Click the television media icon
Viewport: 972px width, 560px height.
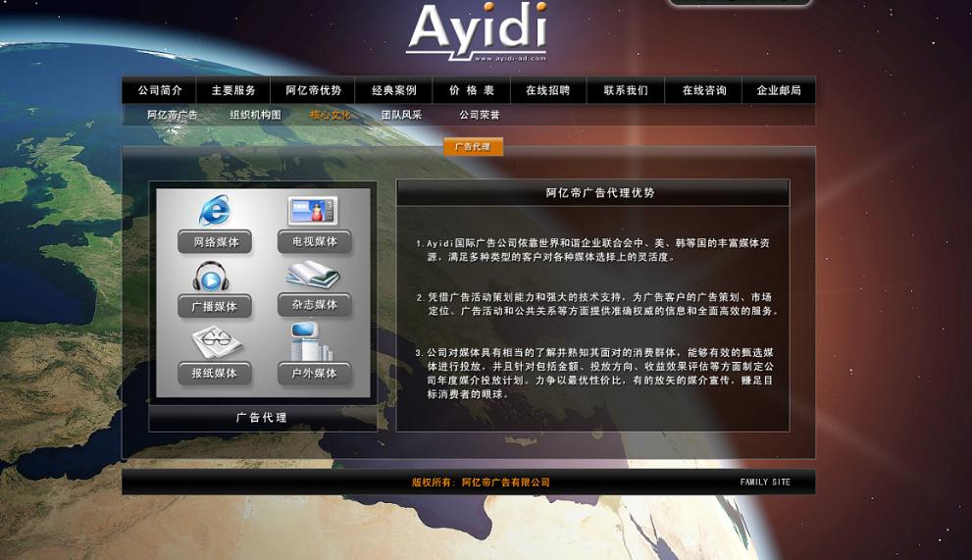(313, 212)
